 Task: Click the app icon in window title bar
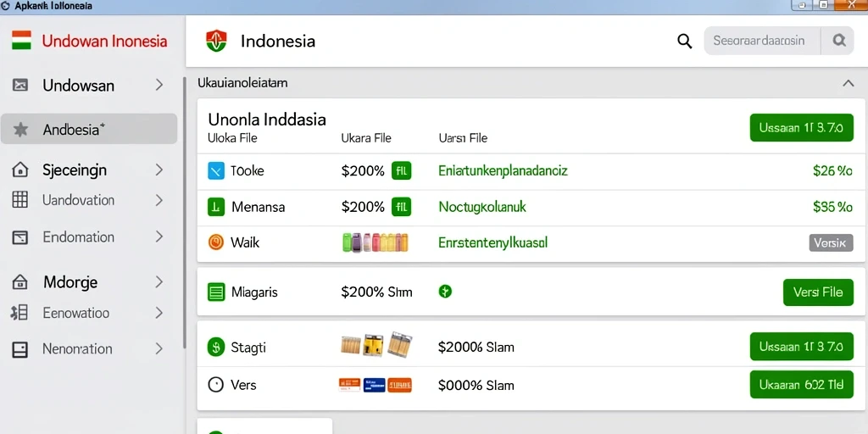[x=6, y=6]
